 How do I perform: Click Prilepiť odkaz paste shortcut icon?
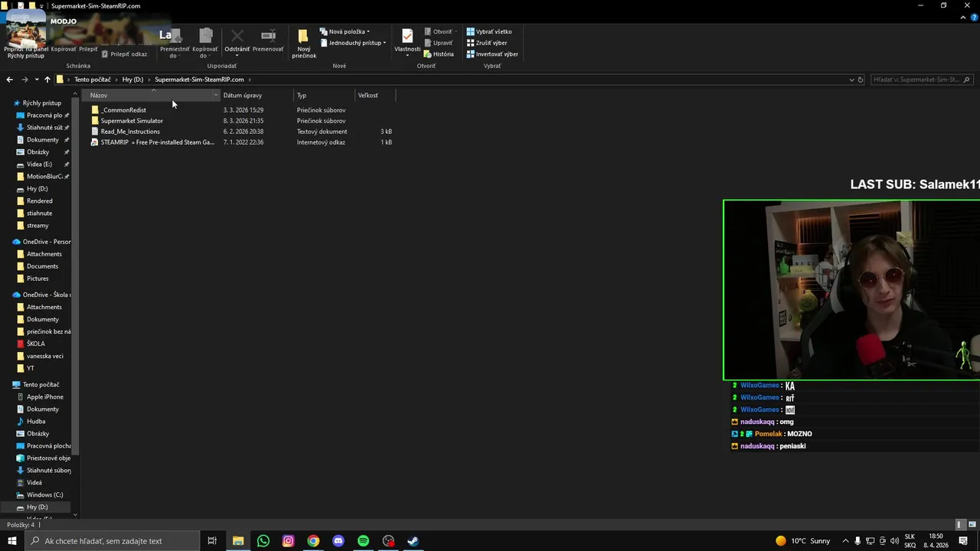[106, 54]
